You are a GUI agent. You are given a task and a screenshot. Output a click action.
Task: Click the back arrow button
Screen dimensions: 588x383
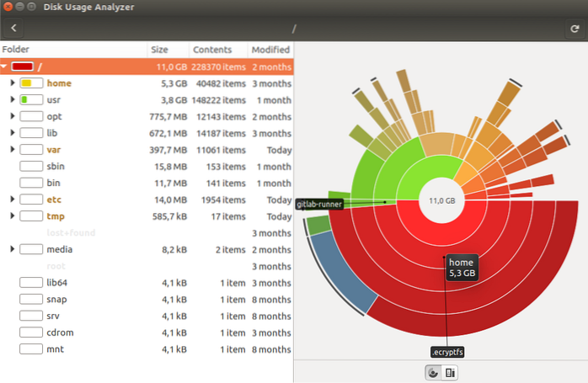tap(13, 29)
